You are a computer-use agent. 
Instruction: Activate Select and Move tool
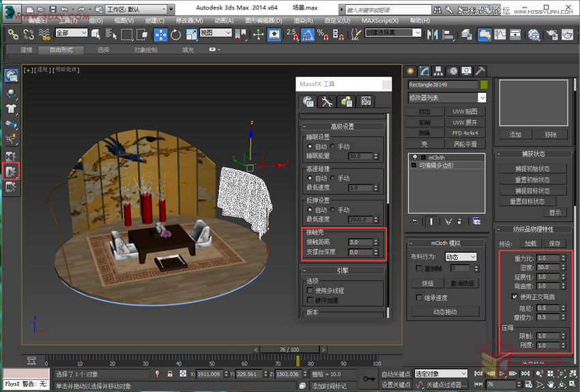pos(160,35)
